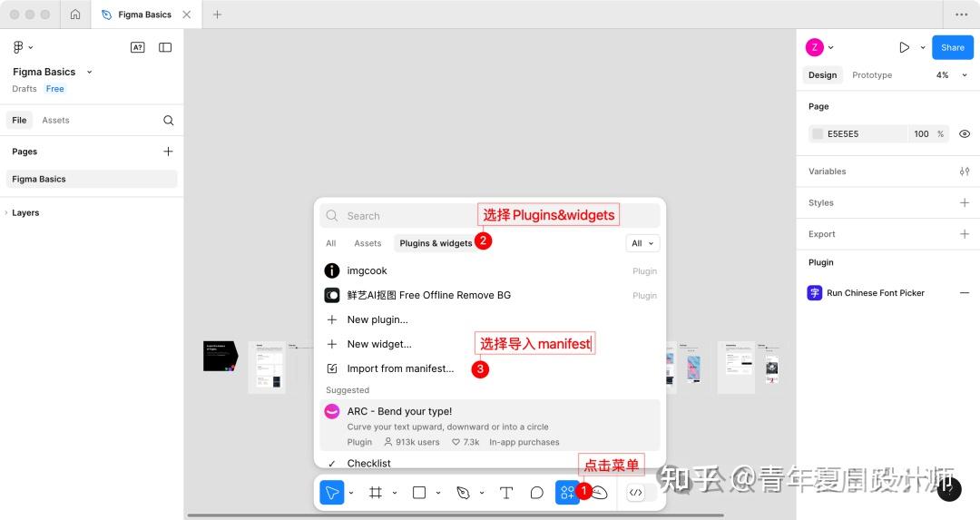
Task: Open the shape tools options chevron
Action: point(438,493)
